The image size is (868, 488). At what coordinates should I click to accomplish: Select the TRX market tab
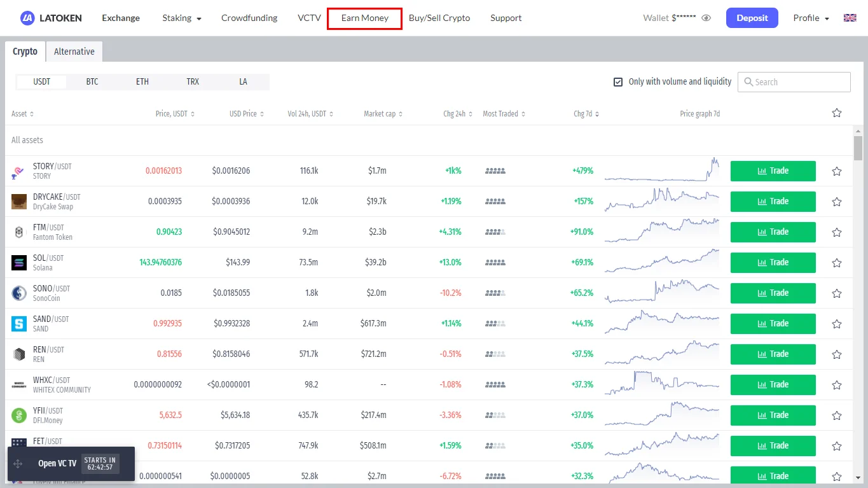(x=193, y=82)
